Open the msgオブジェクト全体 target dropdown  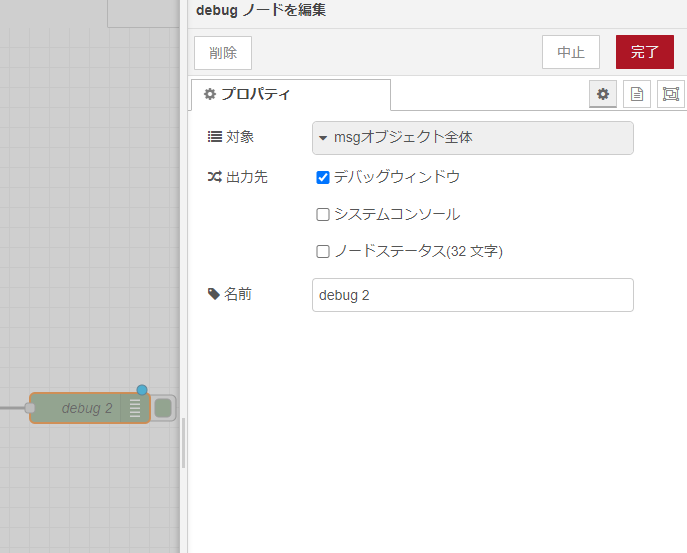(473, 138)
